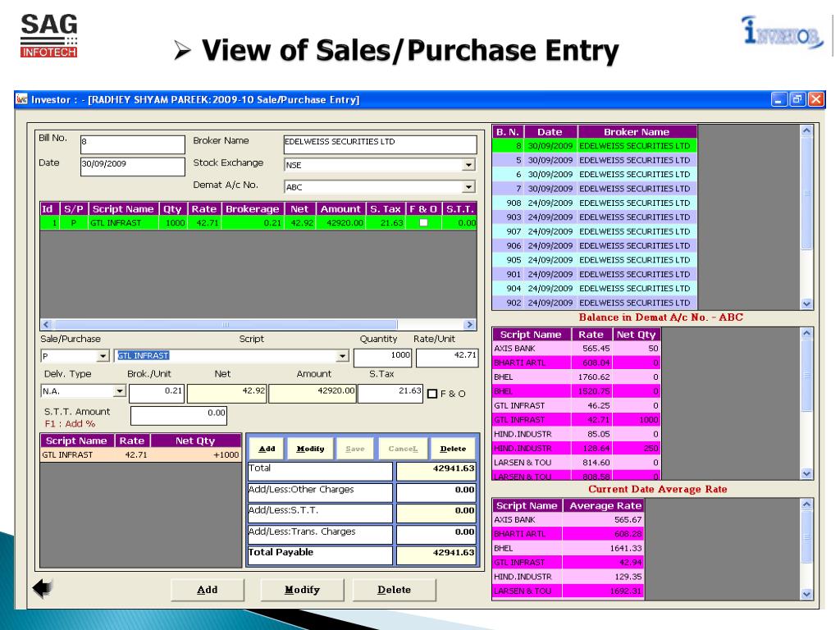Image resolution: width=840 pixels, height=630 pixels.
Task: Select bill number 906 in the bill list
Action: [595, 245]
